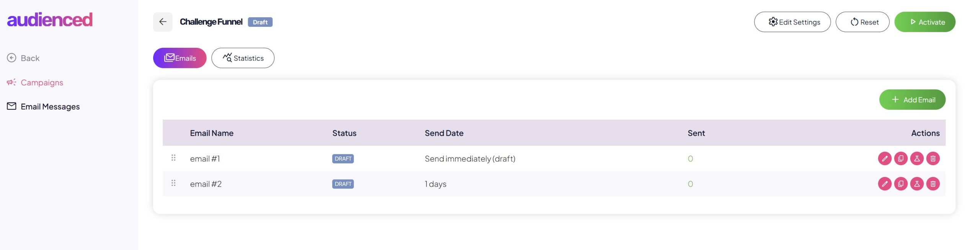Send test for email #2 flask icon
This screenshot has width=980, height=250.
click(916, 184)
